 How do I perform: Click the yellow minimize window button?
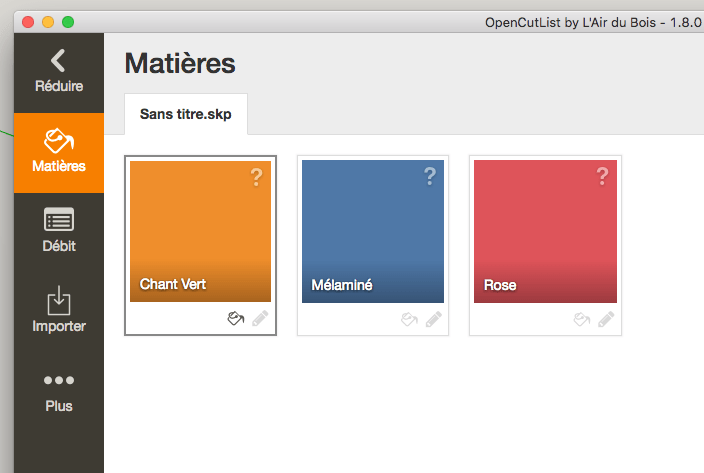coord(48,22)
